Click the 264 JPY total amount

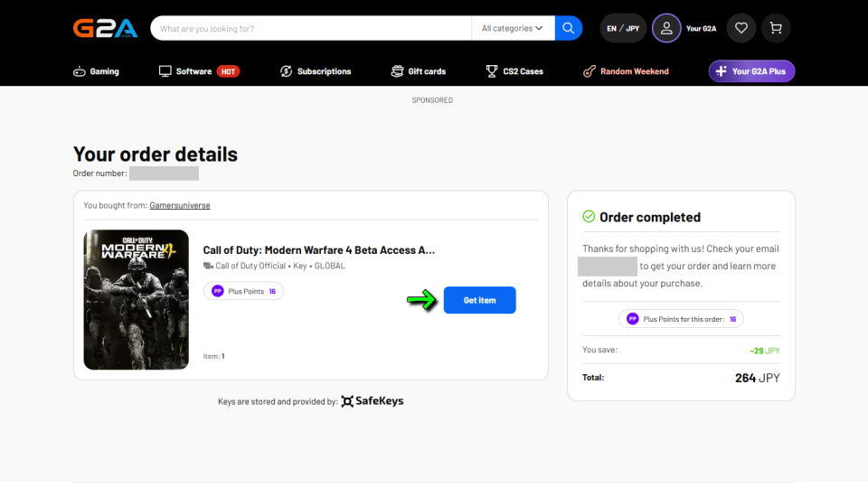[758, 378]
